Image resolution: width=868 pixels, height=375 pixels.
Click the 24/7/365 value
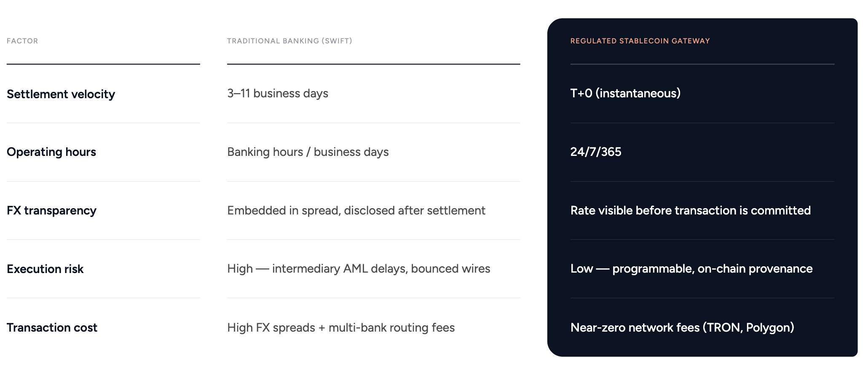click(596, 152)
